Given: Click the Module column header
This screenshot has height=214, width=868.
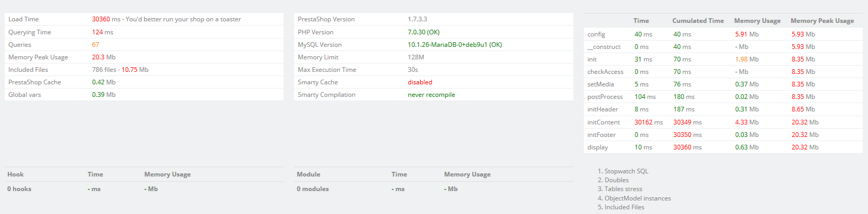Looking at the screenshot, I should tap(308, 174).
